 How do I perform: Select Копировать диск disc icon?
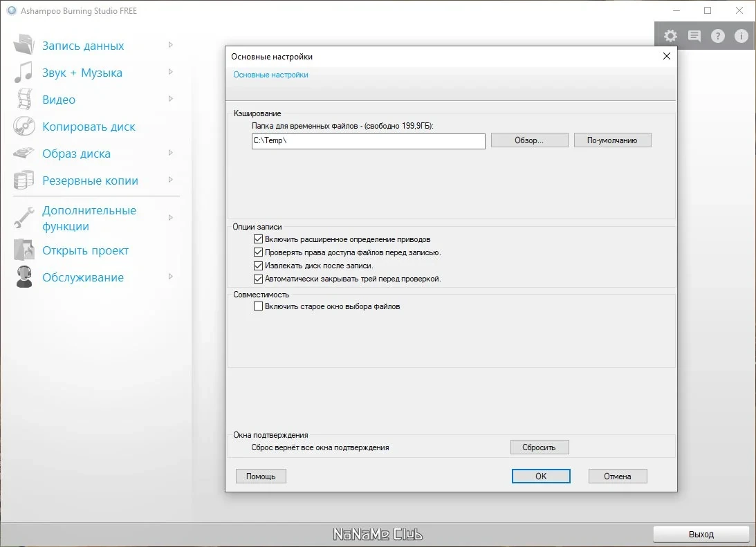click(24, 127)
